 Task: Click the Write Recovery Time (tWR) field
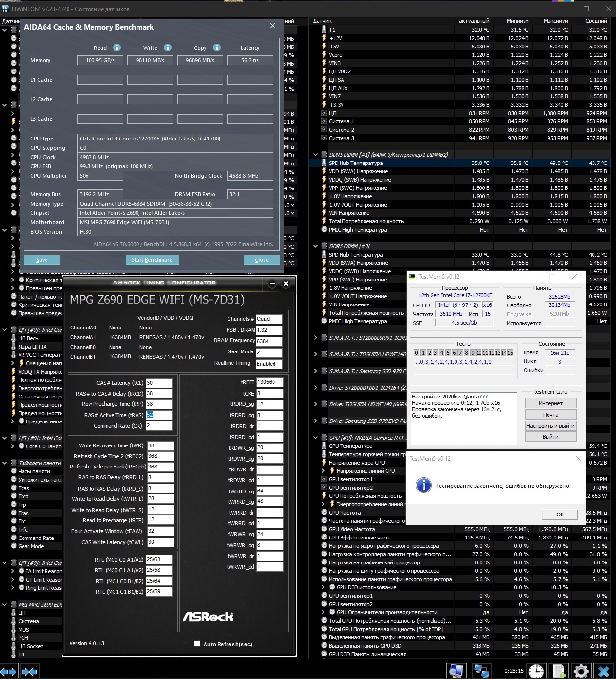click(160, 446)
